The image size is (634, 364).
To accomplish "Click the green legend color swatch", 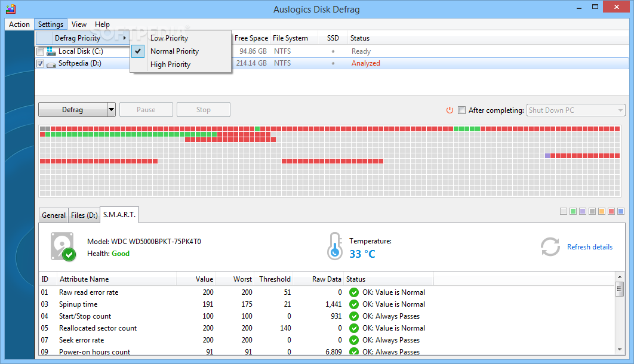I will point(573,211).
